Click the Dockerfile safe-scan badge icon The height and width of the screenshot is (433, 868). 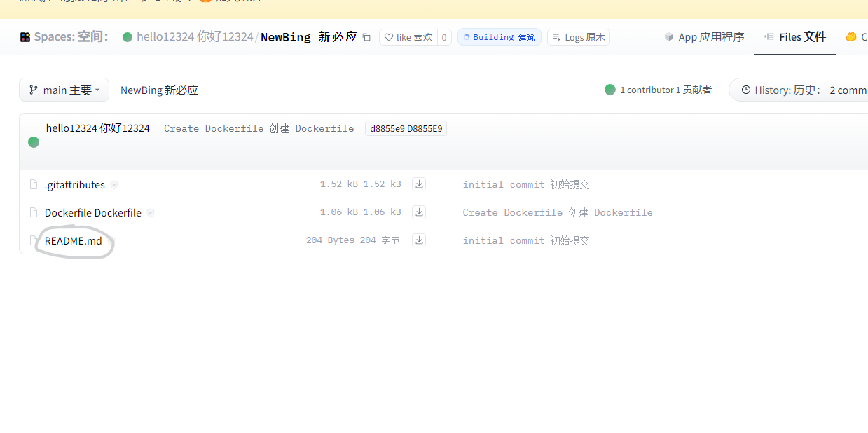point(150,213)
